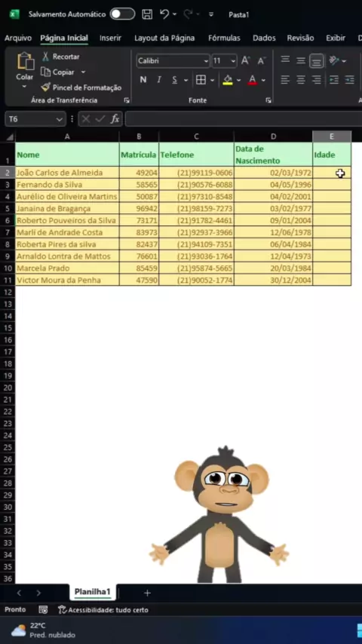Click the Pincel de Formatação brush
362x644 pixels.
pos(45,87)
